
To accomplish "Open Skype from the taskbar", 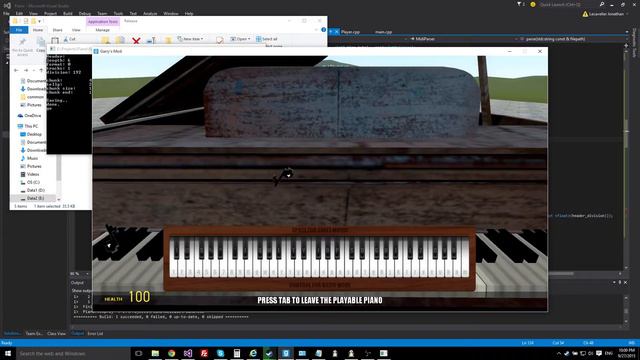I will pos(220,353).
